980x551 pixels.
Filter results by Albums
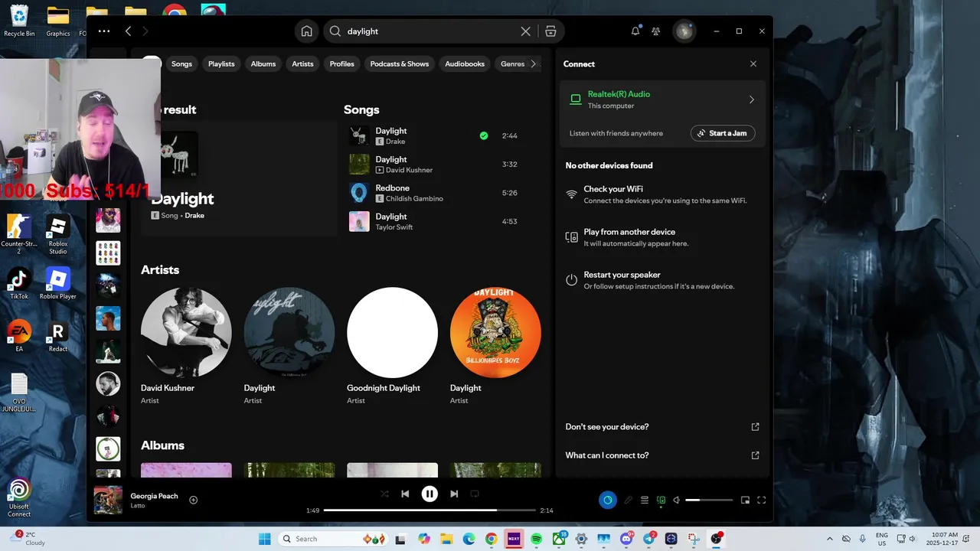[x=263, y=64]
